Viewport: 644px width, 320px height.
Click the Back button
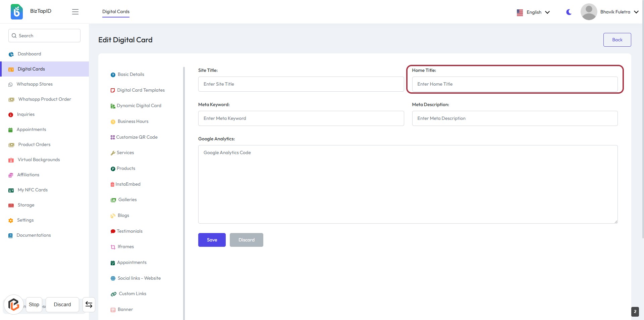[617, 40]
